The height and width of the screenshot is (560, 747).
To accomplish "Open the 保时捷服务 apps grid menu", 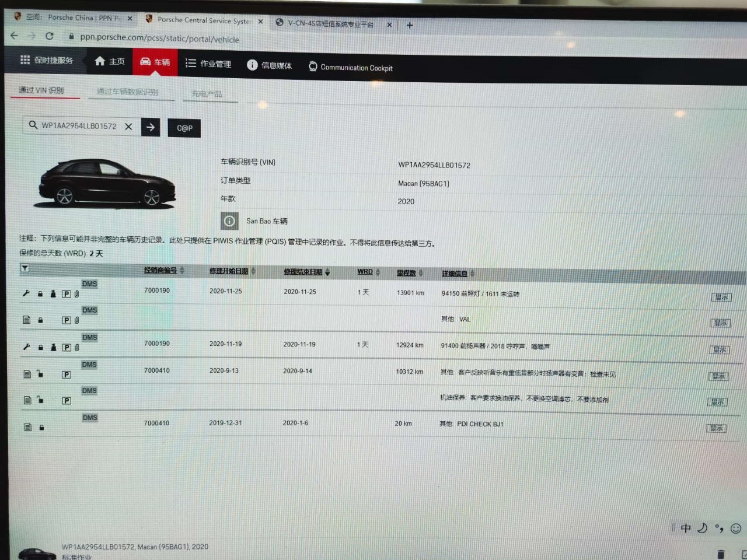I will (x=47, y=60).
